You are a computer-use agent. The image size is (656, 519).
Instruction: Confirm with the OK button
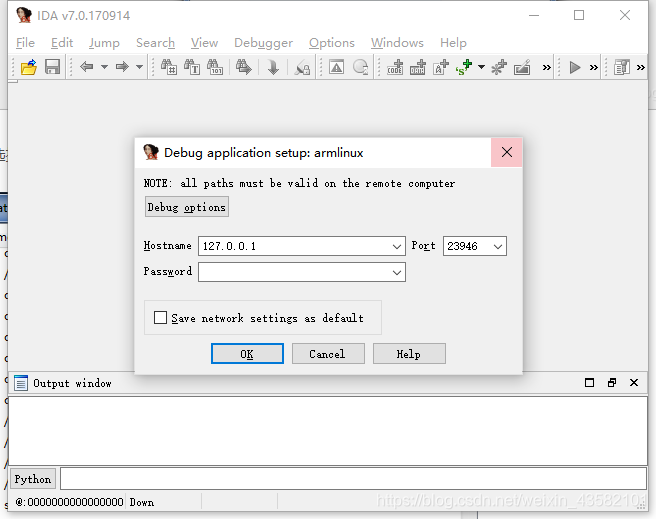247,354
